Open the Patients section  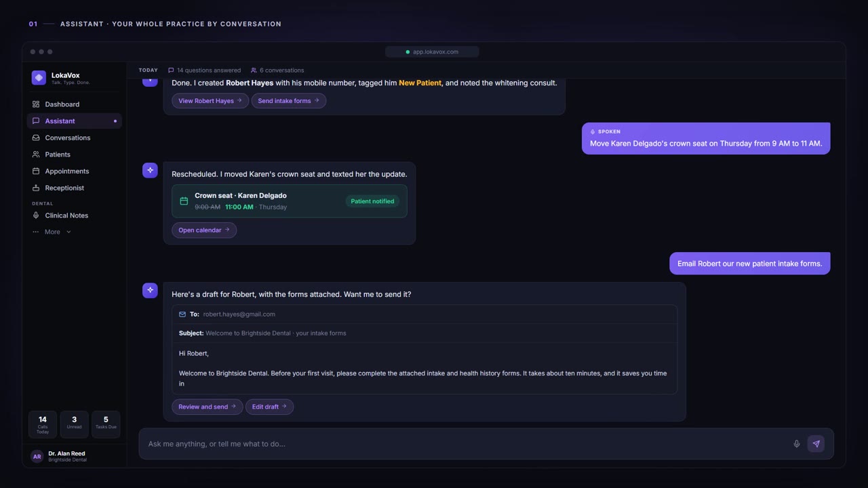pyautogui.click(x=75, y=155)
